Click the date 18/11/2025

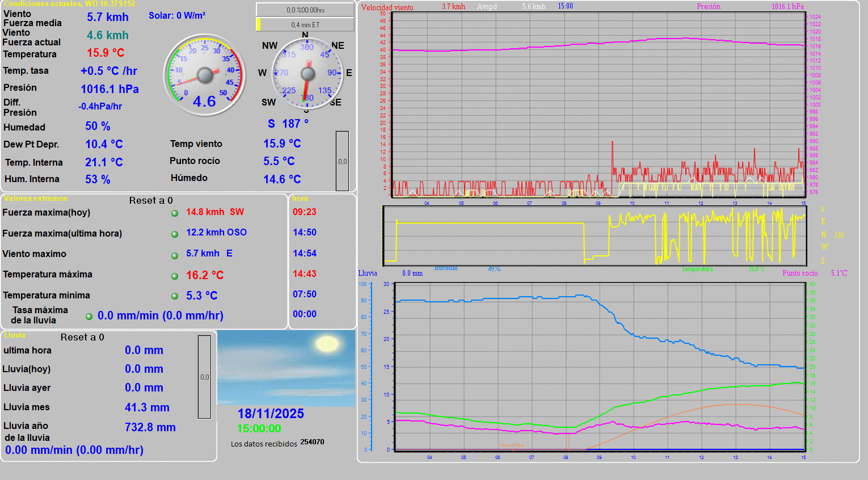click(x=271, y=414)
